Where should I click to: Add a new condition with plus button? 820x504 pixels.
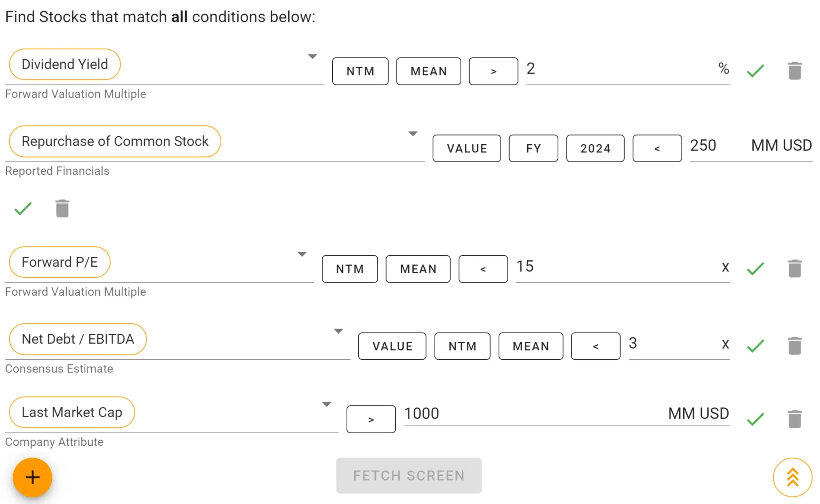(33, 477)
